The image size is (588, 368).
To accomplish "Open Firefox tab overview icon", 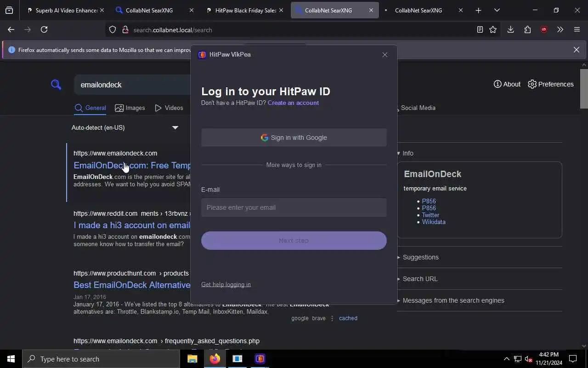I will [9, 10].
